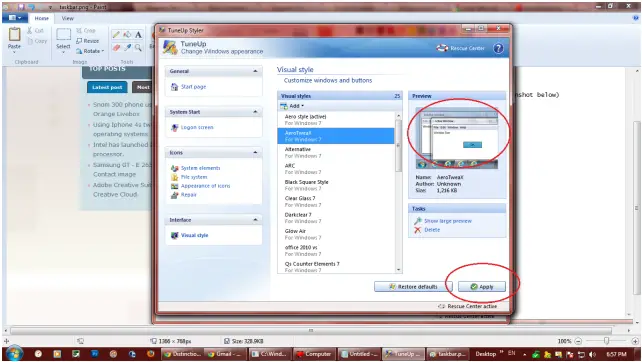Image resolution: width=642 pixels, height=362 pixels.
Task: Switch to the View ribbon tab
Action: coord(67,18)
